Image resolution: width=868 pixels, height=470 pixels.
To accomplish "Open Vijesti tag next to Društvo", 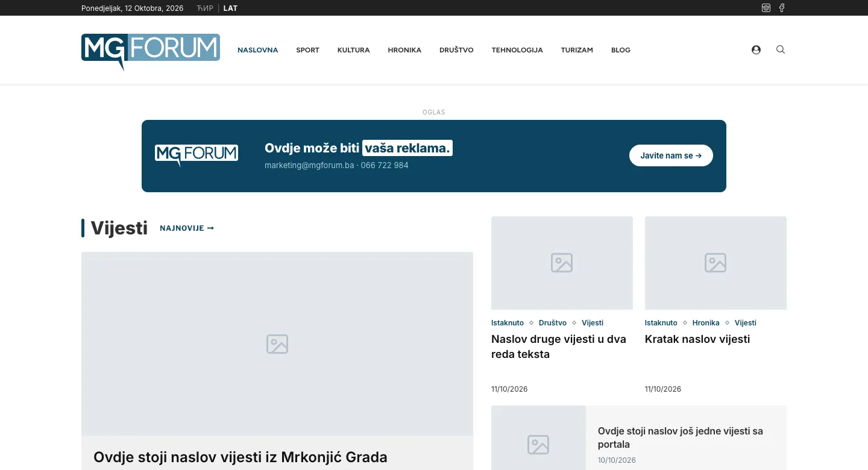I will (593, 323).
